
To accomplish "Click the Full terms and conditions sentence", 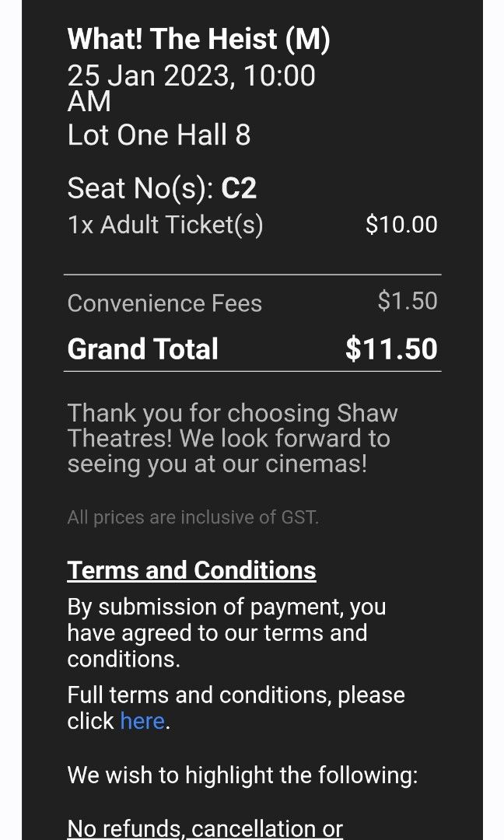I will coord(236,695).
